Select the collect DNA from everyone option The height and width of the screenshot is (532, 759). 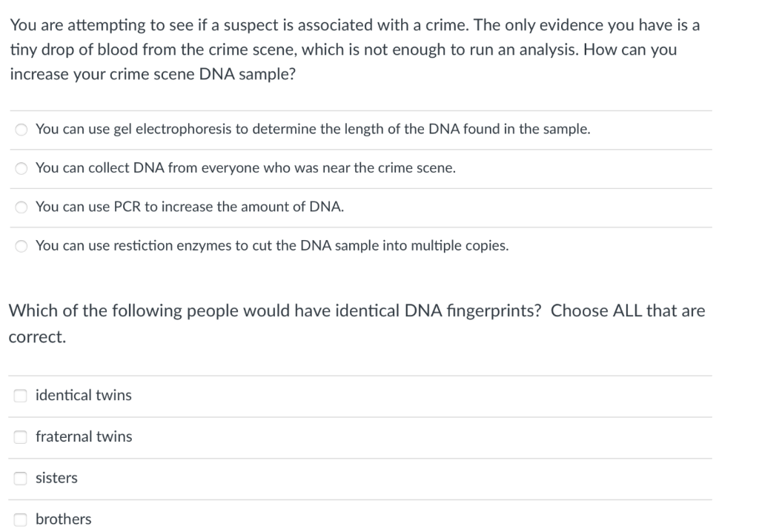[20, 168]
